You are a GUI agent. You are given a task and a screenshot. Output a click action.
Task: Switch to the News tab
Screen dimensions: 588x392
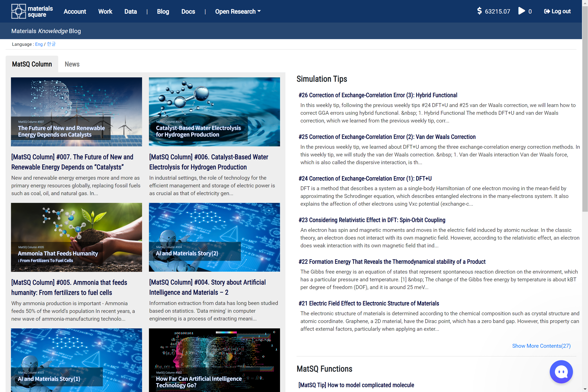click(72, 64)
